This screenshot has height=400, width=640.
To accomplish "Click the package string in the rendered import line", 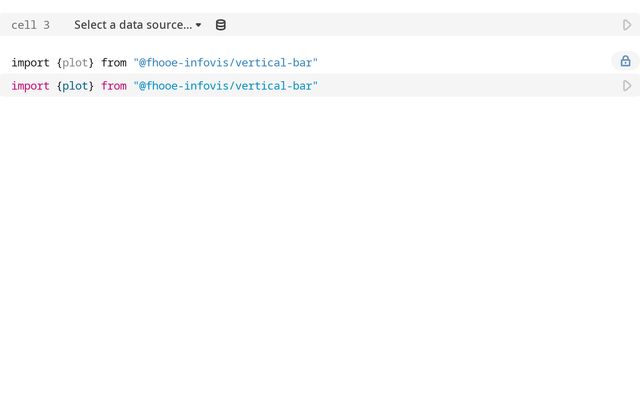I will click(225, 62).
